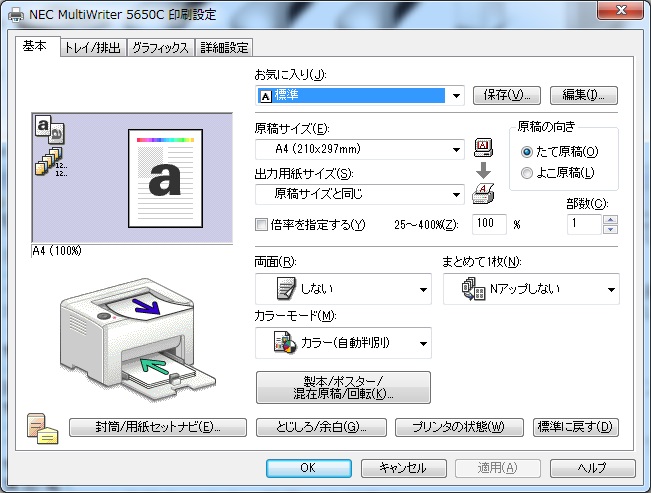Click the 部数 copies input field

pyautogui.click(x=584, y=224)
